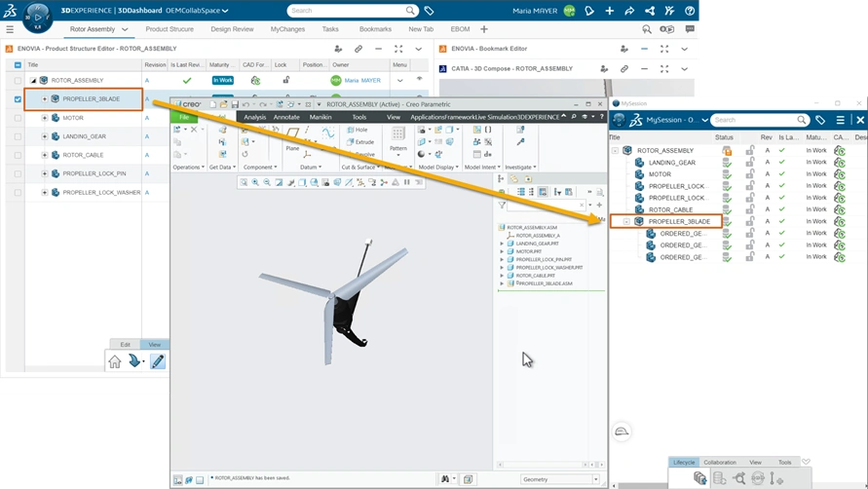
Task: Check the ROTOR_CABLE row checkbox
Action: click(18, 155)
